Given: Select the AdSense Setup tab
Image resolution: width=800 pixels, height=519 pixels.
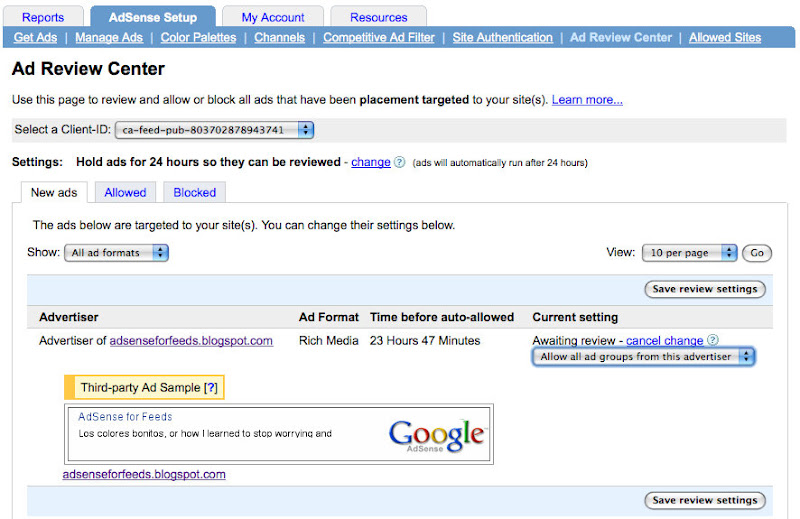Looking at the screenshot, I should 153,17.
